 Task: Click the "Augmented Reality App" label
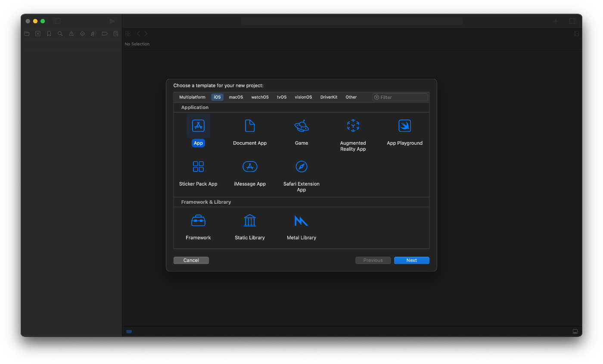click(x=353, y=146)
